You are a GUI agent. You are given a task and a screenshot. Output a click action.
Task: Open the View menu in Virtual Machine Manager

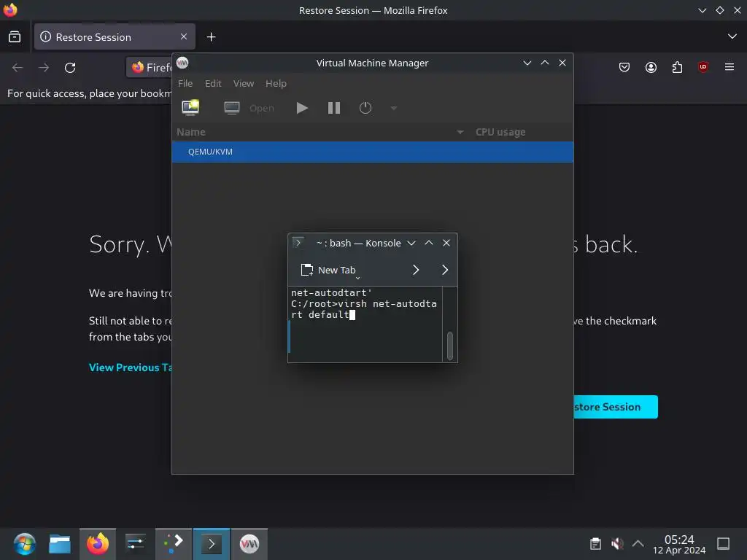pyautogui.click(x=244, y=83)
